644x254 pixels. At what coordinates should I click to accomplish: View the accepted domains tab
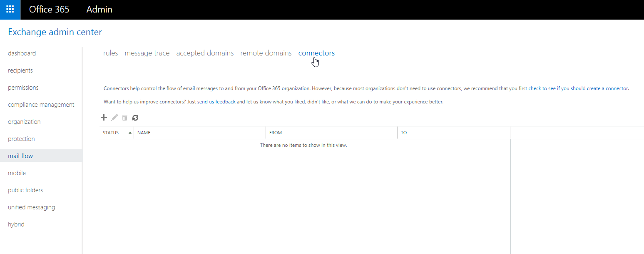click(x=205, y=53)
